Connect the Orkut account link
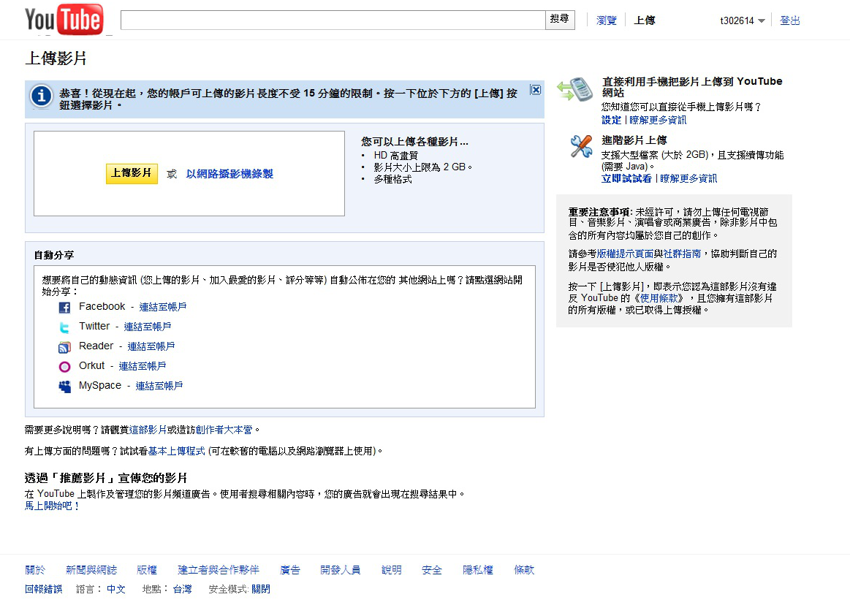The height and width of the screenshot is (616, 850). [143, 366]
